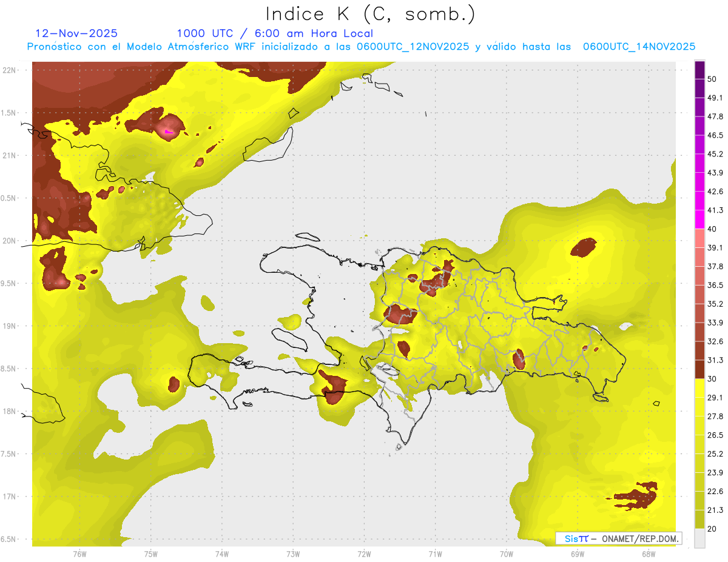Click the "19N" latitude axis label
728x562 pixels.
(10, 326)
